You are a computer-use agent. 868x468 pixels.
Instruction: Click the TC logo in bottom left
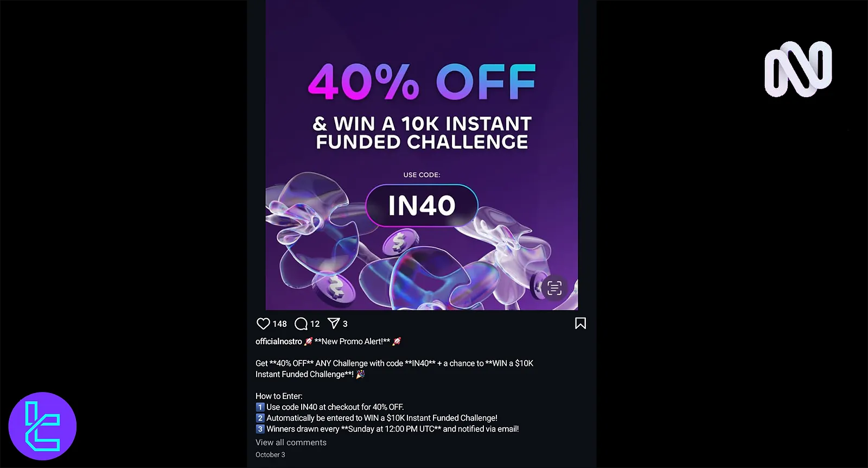click(x=42, y=426)
